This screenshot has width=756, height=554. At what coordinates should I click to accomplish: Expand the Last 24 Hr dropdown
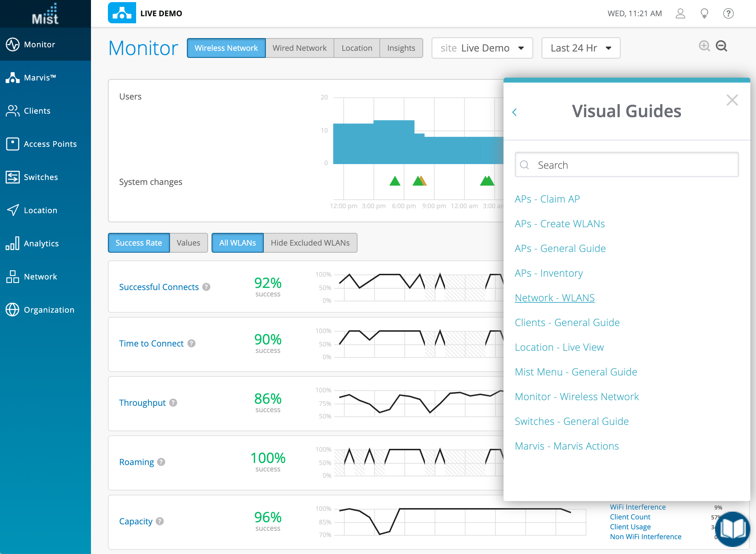coord(580,48)
